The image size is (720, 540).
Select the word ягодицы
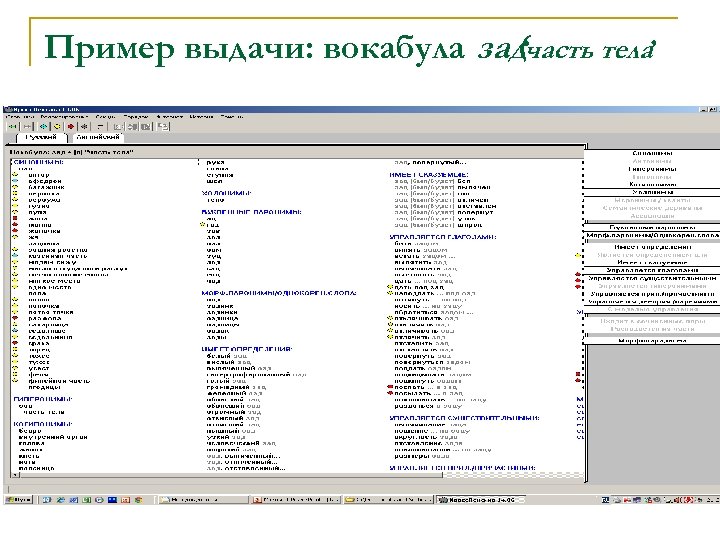point(45,387)
